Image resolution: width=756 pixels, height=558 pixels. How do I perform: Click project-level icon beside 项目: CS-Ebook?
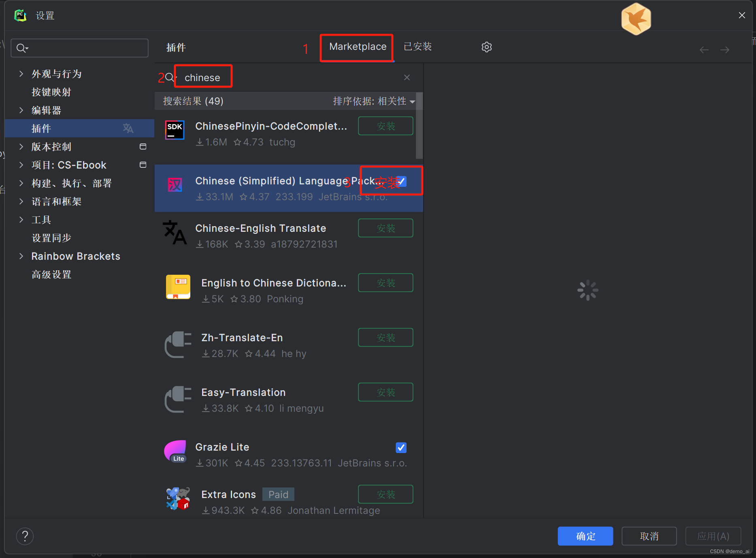coord(143,165)
